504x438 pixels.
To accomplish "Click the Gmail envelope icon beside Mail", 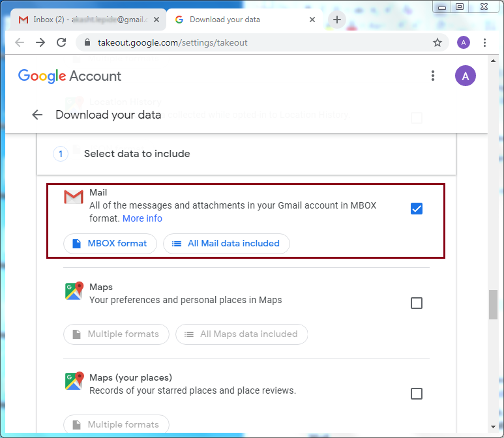I will pos(74,197).
